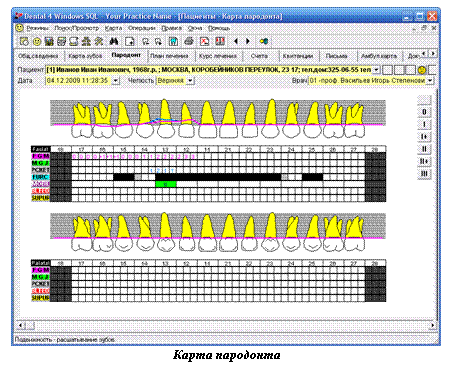The height and width of the screenshot is (388, 456).
Task: Click the magenta FGM label in Palatal table
Action: coord(40,270)
